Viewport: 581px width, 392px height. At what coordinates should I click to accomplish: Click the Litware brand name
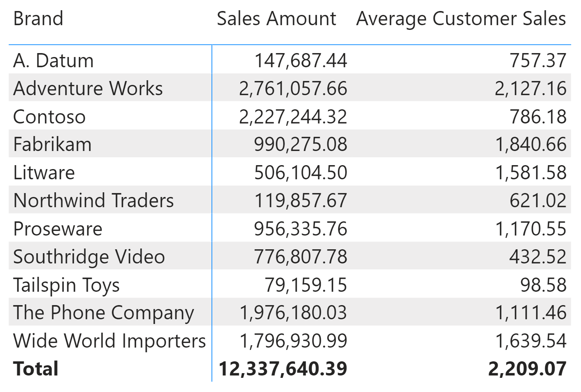pyautogui.click(x=44, y=172)
